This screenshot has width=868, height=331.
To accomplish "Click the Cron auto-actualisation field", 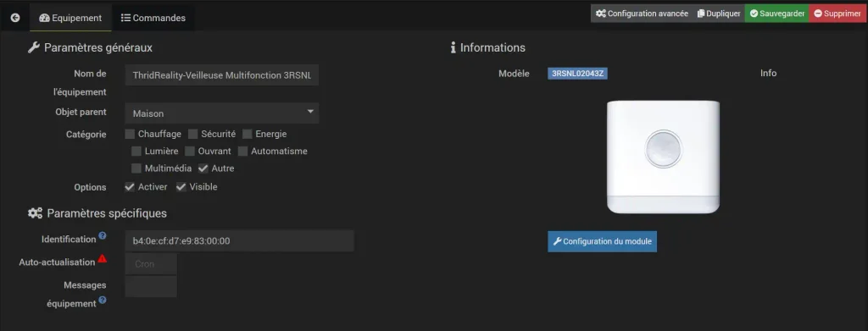I will pos(151,263).
